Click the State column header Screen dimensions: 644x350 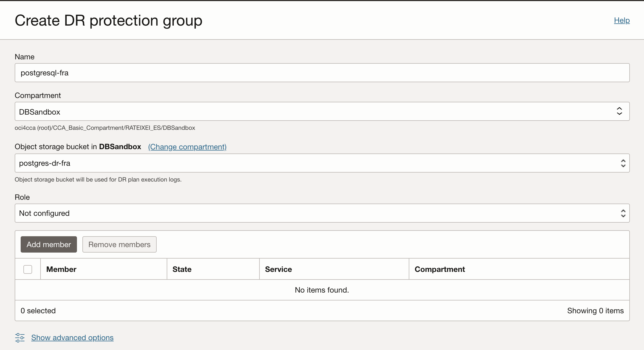click(x=182, y=269)
